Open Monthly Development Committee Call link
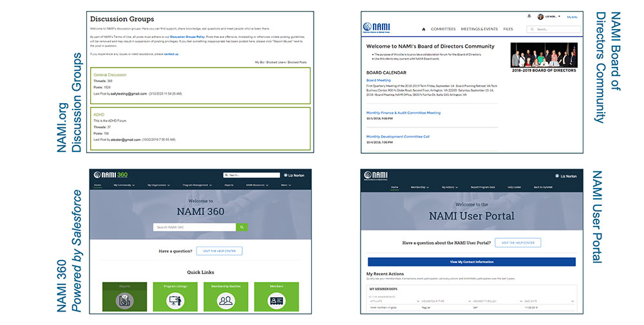This screenshot has width=644, height=325. pyautogui.click(x=397, y=136)
